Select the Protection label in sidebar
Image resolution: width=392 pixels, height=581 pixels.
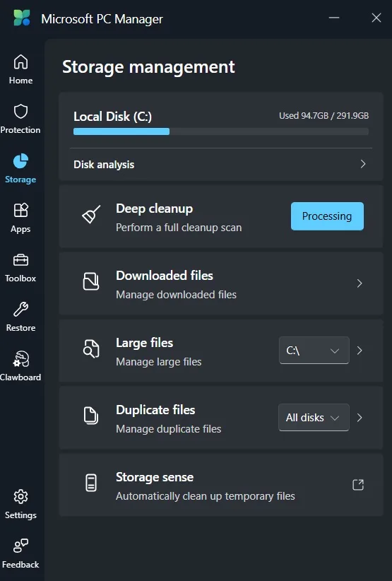(x=20, y=130)
